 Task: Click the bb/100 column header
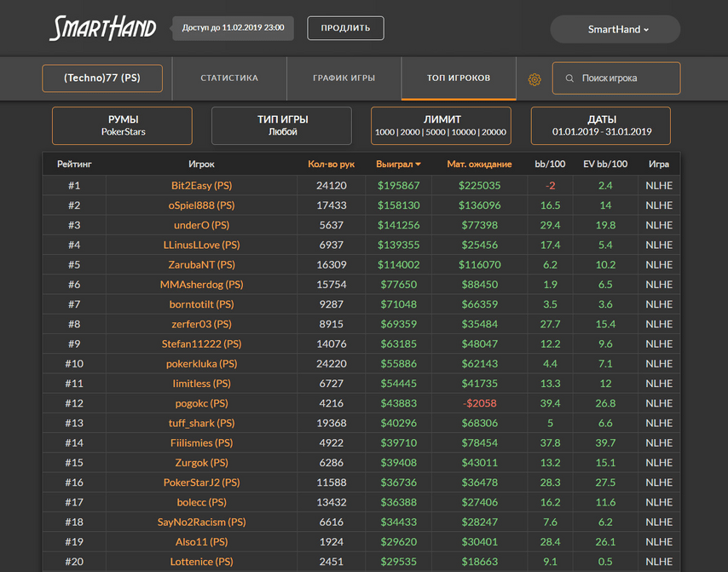pos(550,164)
